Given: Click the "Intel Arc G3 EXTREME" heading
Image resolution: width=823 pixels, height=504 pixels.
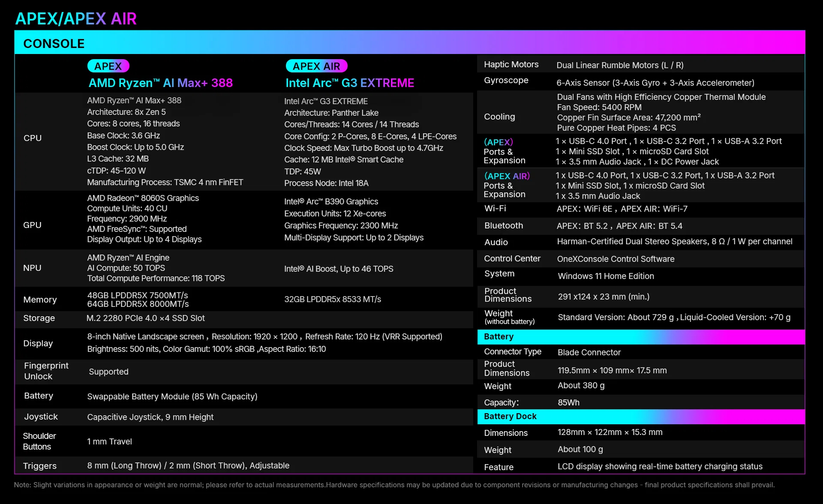Looking at the screenshot, I should pos(350,83).
